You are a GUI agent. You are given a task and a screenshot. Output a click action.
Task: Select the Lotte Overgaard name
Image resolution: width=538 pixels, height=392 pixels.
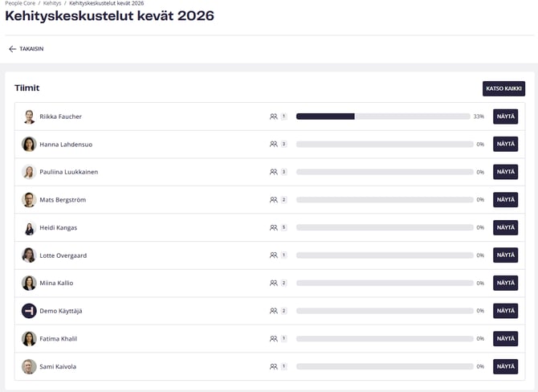click(63, 255)
